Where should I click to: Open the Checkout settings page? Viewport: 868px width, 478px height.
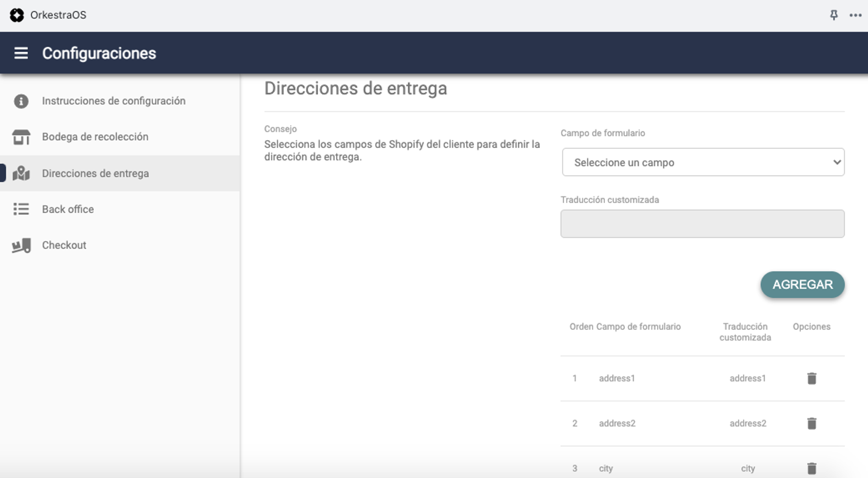pyautogui.click(x=64, y=245)
